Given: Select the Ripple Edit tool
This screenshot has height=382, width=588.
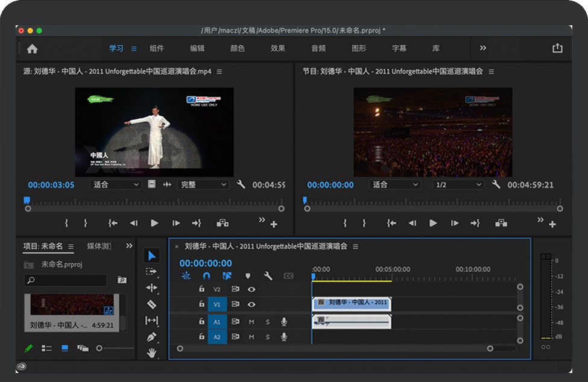Looking at the screenshot, I should (151, 288).
